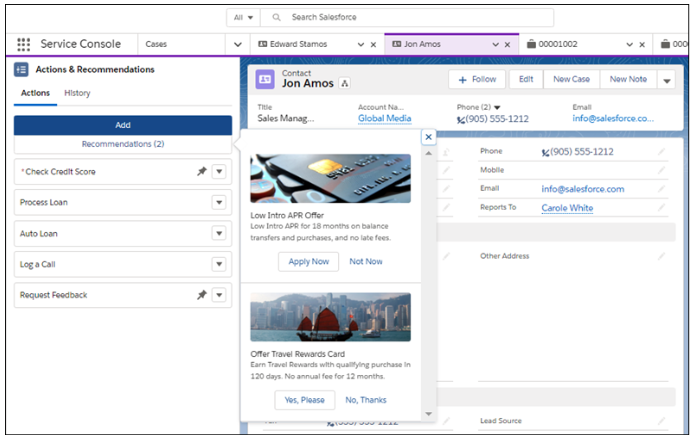This screenshot has height=437, width=694.
Task: Click the phone icon in header phone number
Action: (461, 120)
